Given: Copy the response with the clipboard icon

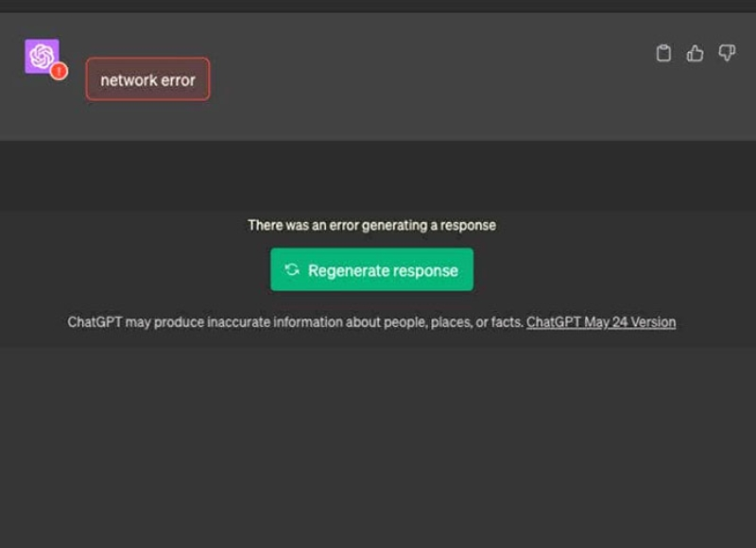Looking at the screenshot, I should (663, 54).
